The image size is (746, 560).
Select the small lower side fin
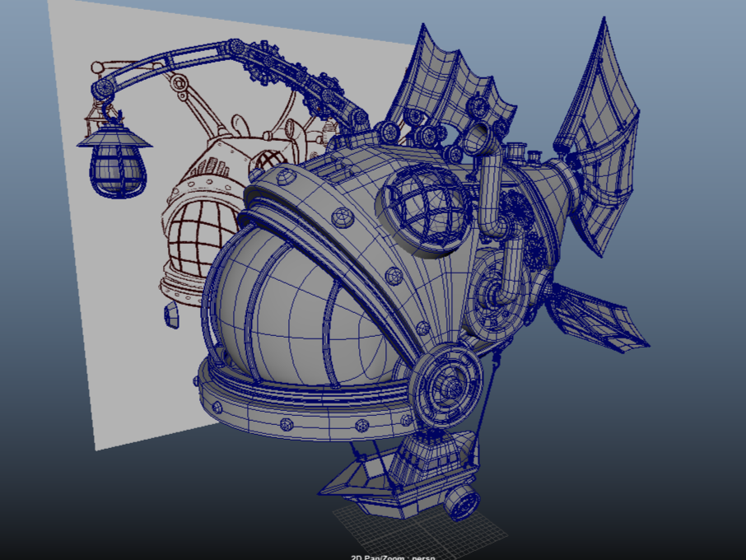tap(599, 316)
